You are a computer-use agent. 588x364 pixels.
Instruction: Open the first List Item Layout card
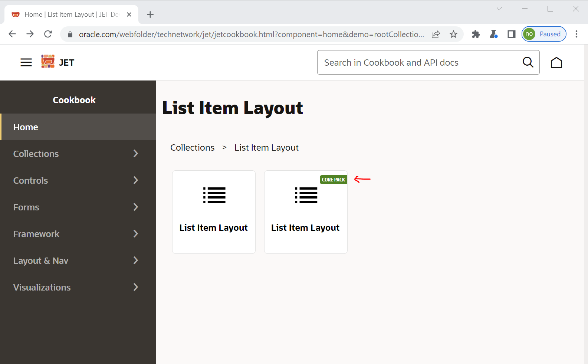coord(214,212)
